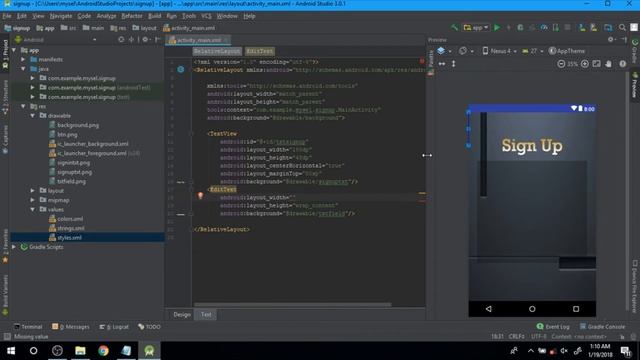The image size is (640, 360).
Task: Select colors.xml in values folder
Action: pos(70,219)
